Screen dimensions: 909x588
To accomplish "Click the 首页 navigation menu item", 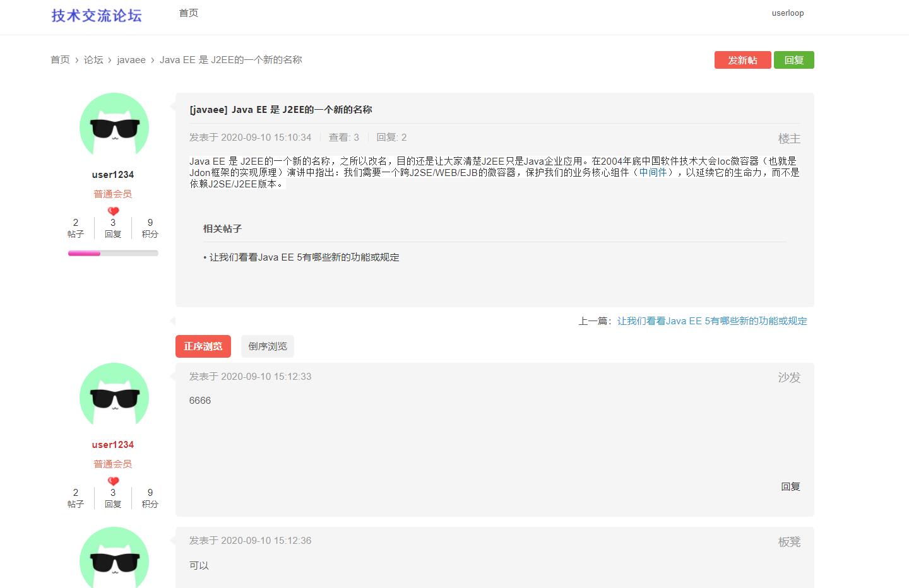I will pos(187,13).
